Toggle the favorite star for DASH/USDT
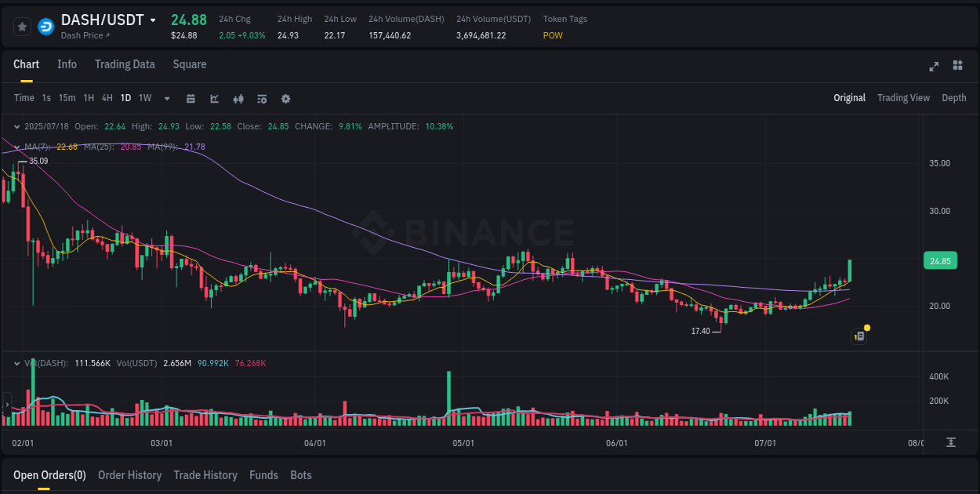This screenshot has width=980, height=494. tap(22, 26)
